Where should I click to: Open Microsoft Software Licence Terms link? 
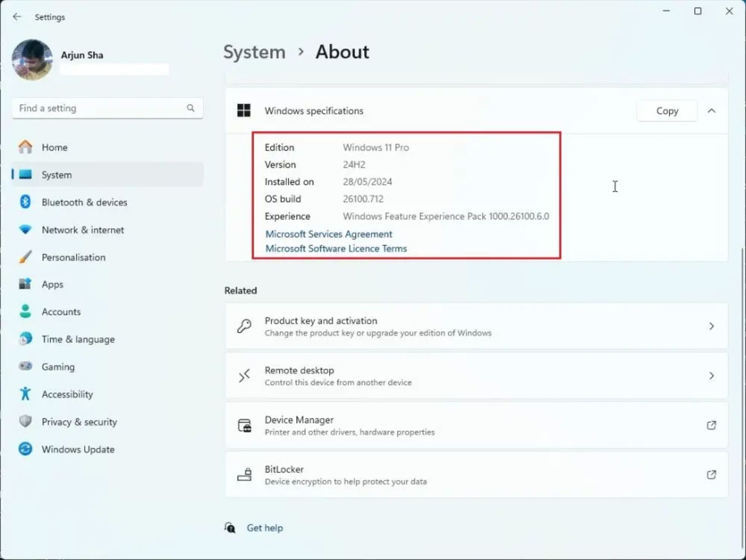tap(336, 249)
